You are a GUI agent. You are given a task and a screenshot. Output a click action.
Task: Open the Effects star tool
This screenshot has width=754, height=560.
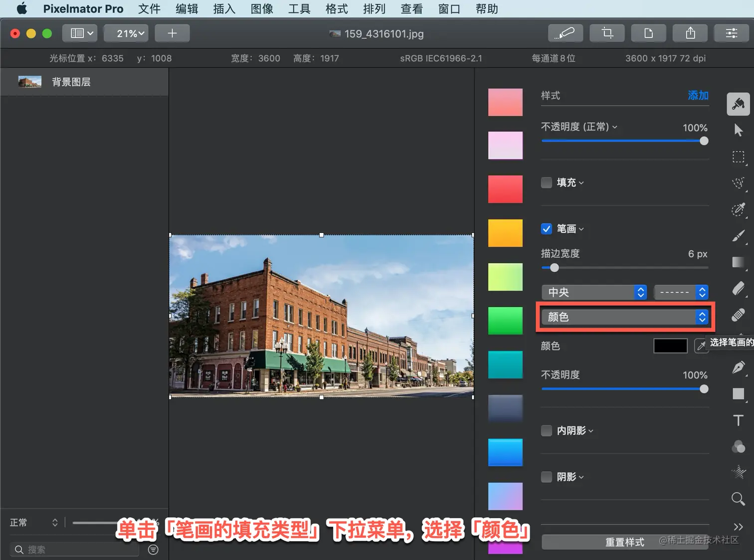point(738,472)
